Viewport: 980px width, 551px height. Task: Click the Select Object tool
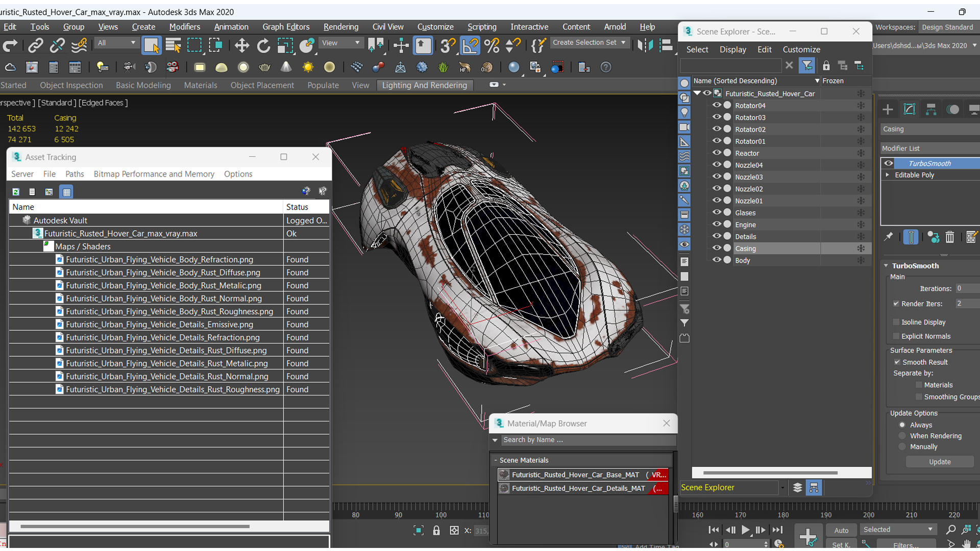[152, 45]
